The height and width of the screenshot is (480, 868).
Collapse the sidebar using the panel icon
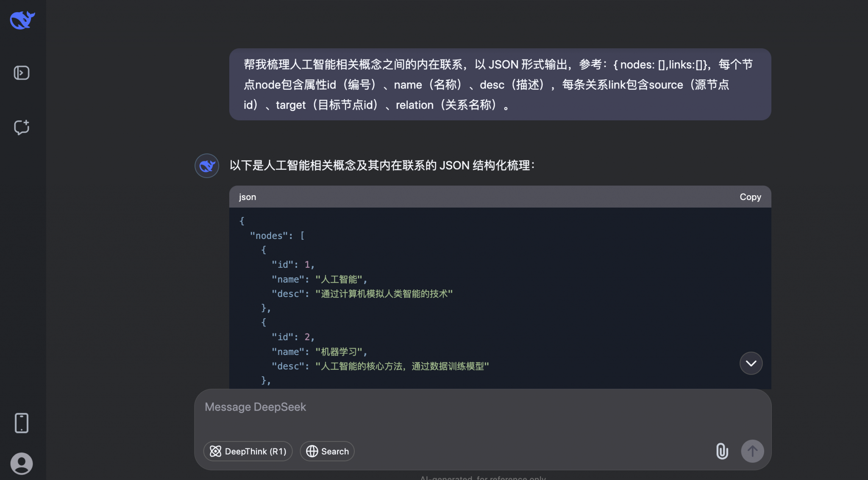coord(21,72)
